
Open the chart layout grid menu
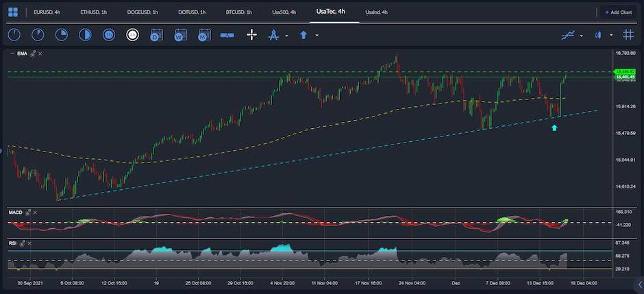click(x=13, y=12)
